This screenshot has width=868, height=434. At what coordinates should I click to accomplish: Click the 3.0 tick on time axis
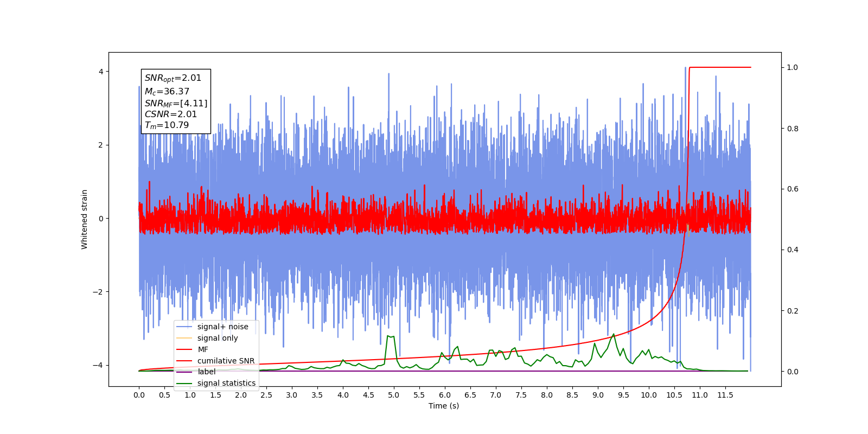click(x=292, y=395)
